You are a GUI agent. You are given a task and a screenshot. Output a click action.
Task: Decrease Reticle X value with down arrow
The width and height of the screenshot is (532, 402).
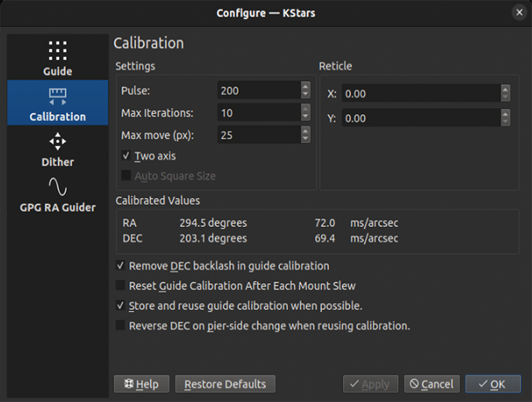pos(505,98)
